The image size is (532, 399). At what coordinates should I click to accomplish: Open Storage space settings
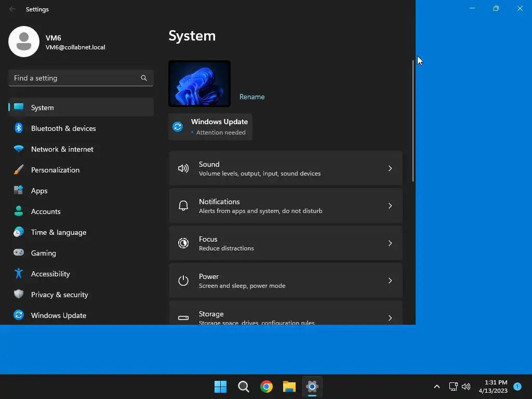(286, 313)
